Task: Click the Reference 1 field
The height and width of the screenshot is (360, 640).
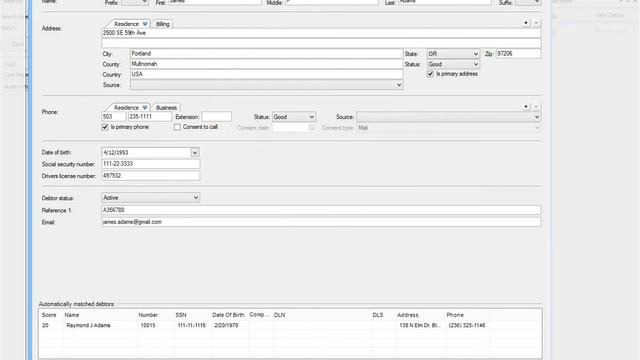Action: tap(321, 210)
